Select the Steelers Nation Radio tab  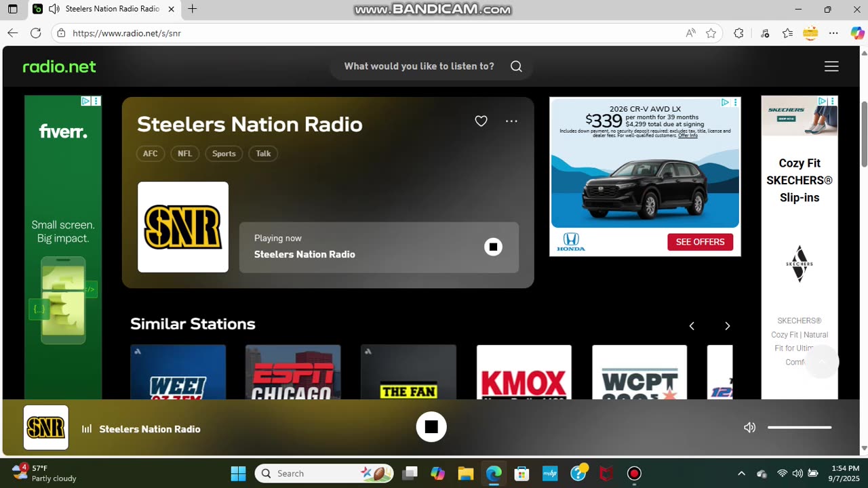[104, 9]
